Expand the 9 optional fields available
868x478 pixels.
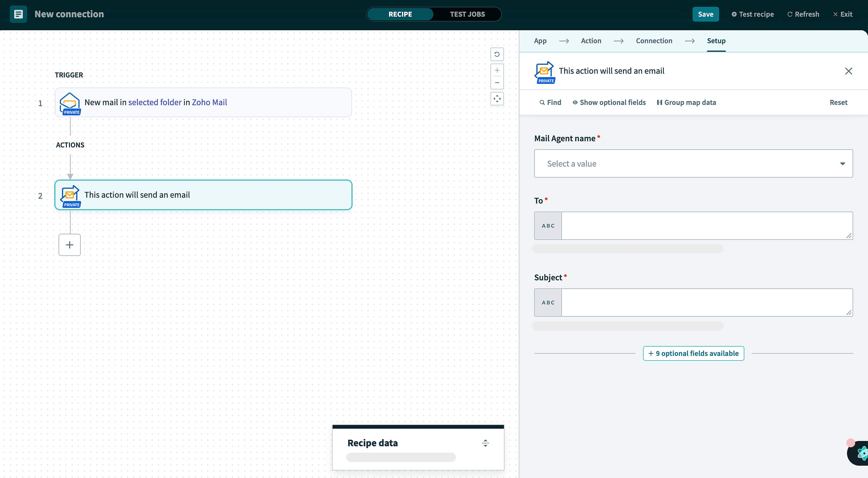pos(693,353)
